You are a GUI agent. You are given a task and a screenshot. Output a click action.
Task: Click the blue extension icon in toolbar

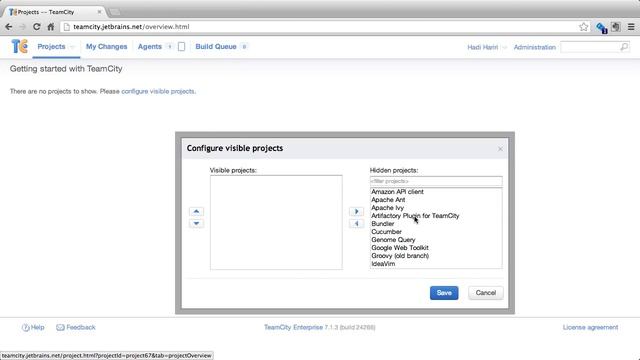[601, 27]
